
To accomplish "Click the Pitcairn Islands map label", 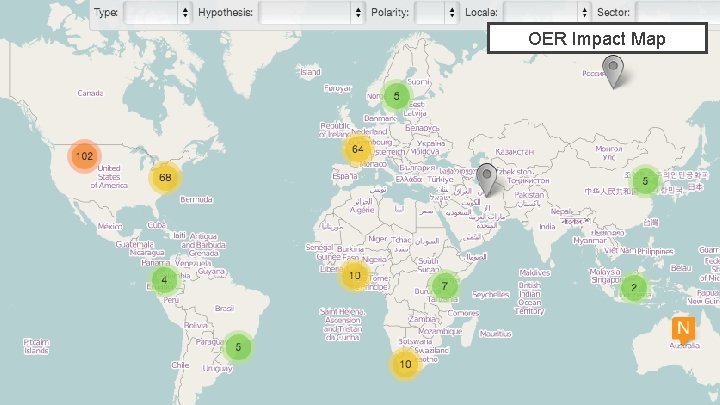I will (36, 346).
